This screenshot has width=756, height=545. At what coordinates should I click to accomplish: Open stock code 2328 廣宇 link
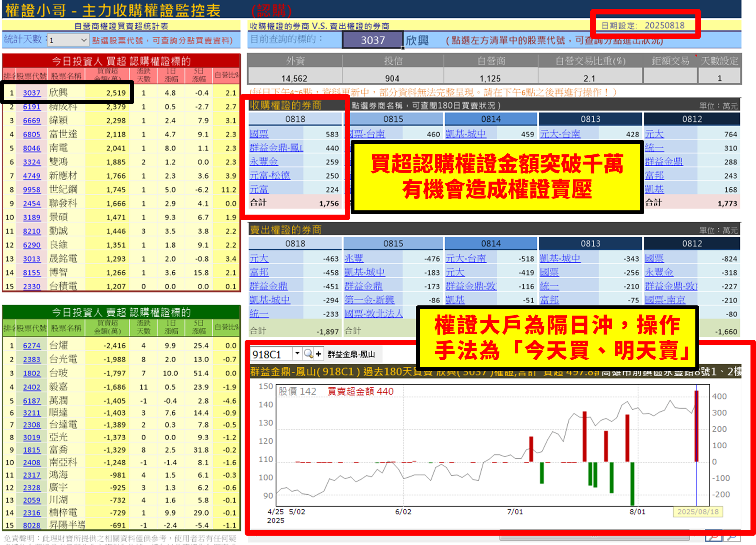(32, 488)
